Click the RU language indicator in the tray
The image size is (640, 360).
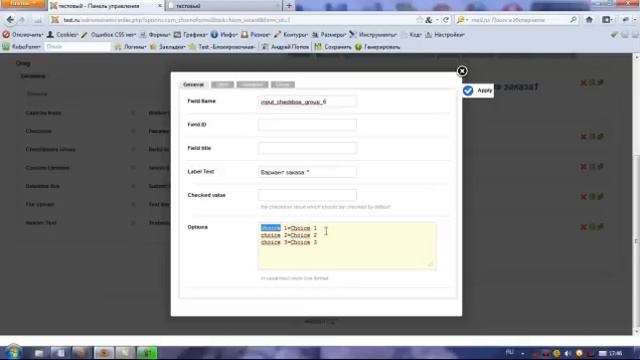click(x=510, y=352)
